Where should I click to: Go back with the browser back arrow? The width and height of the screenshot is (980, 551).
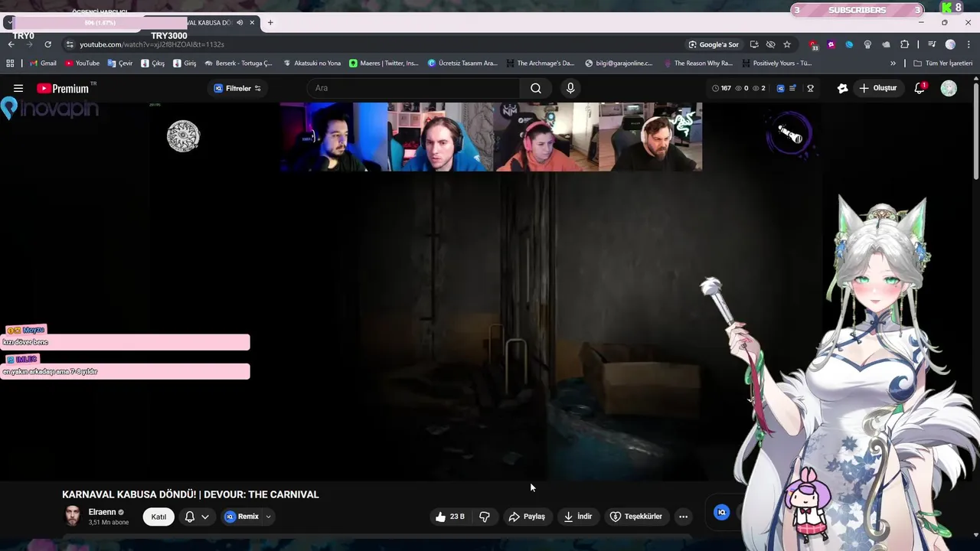point(11,44)
